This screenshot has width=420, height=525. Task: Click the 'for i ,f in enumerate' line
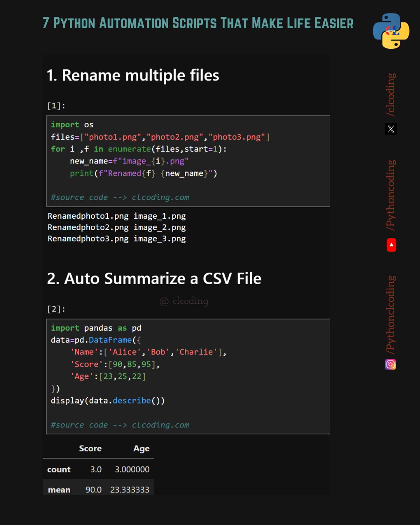(139, 149)
